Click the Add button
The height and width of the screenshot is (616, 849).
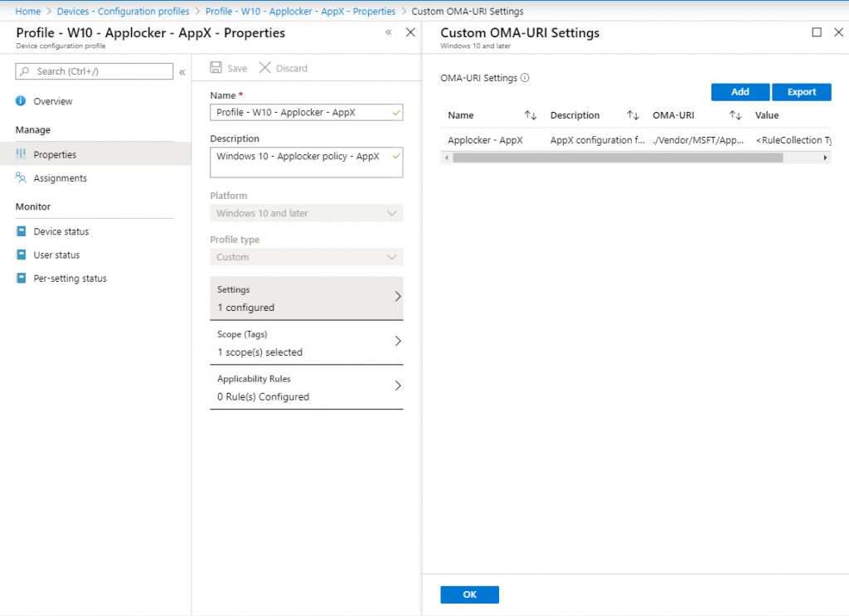coord(740,91)
